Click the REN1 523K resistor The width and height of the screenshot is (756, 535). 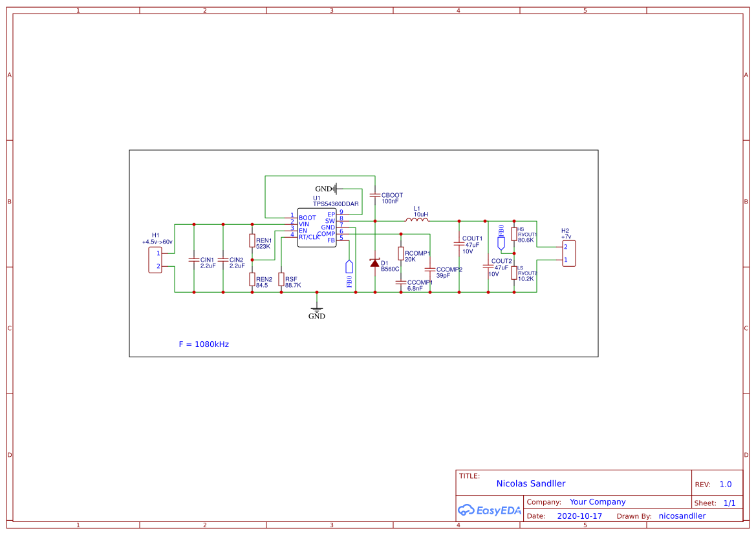(251, 240)
